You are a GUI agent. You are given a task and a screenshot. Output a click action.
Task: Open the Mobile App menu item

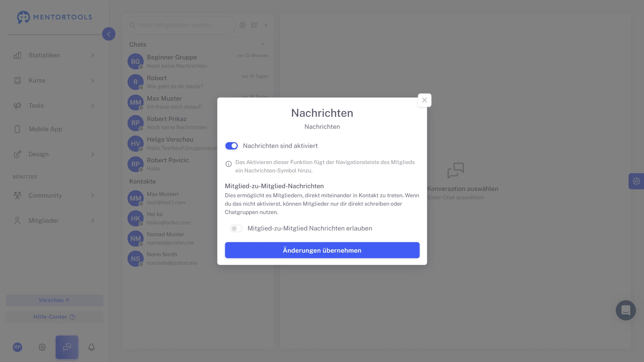point(45,129)
